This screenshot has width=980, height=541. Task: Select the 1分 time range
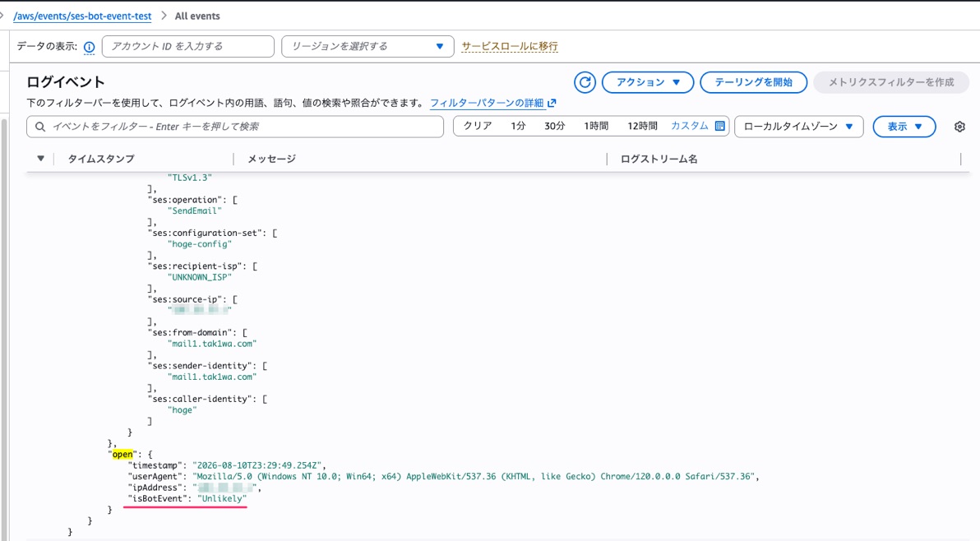click(518, 126)
